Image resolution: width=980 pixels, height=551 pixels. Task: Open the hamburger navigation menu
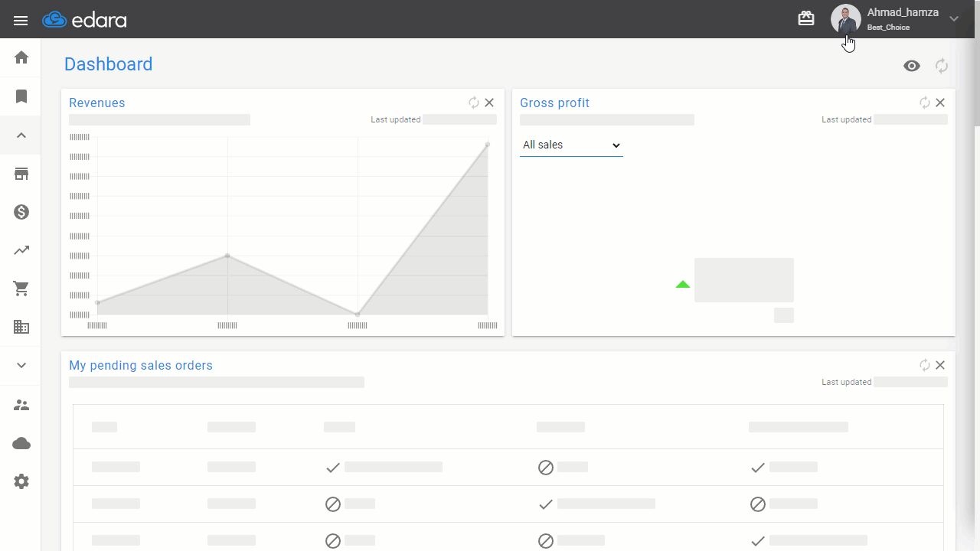coord(21,21)
